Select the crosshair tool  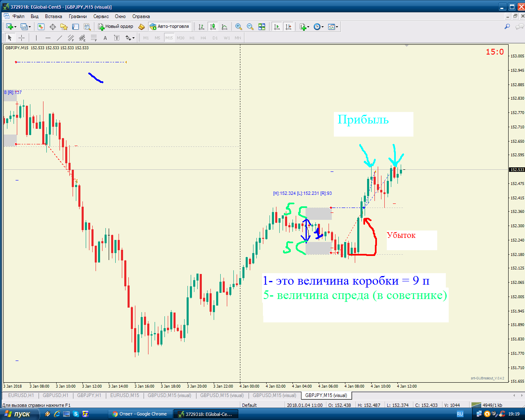[x=21, y=38]
